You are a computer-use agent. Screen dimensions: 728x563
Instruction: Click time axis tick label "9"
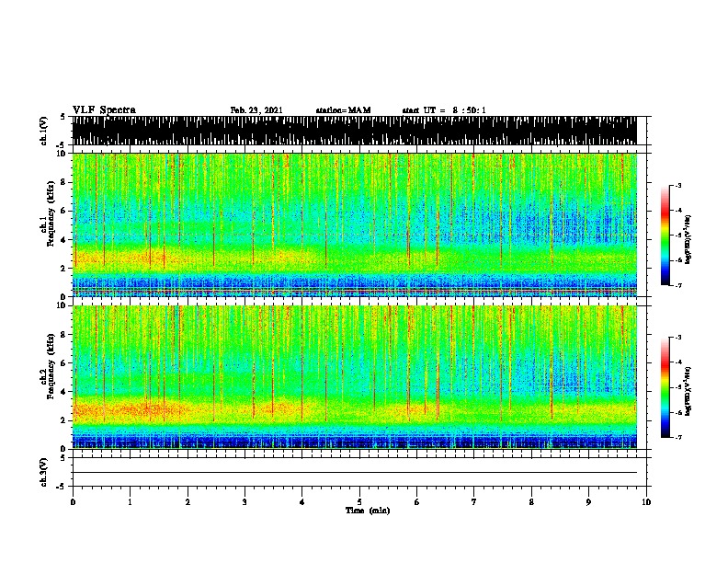pos(588,502)
